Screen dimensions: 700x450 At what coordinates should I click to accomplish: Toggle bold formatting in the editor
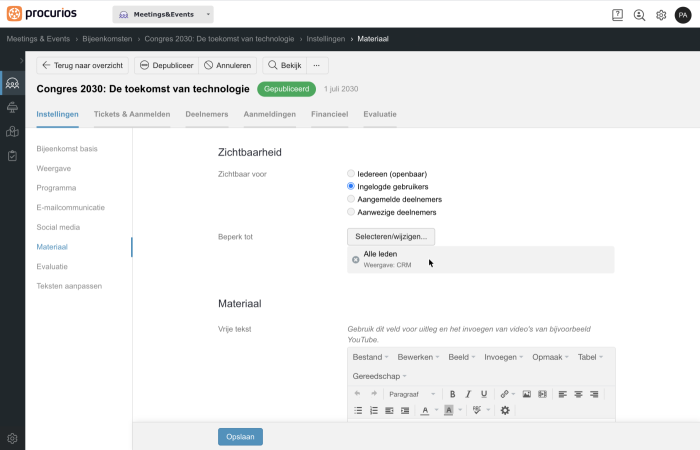tap(452, 394)
